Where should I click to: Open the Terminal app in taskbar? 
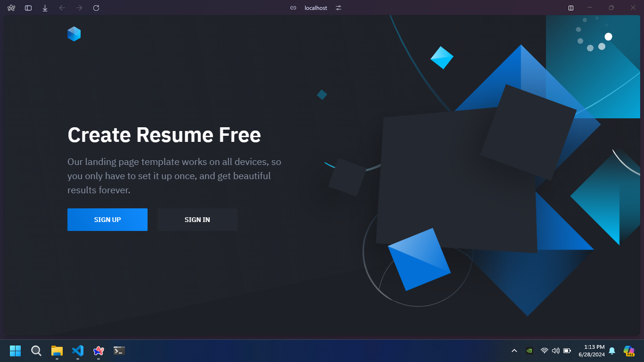119,351
